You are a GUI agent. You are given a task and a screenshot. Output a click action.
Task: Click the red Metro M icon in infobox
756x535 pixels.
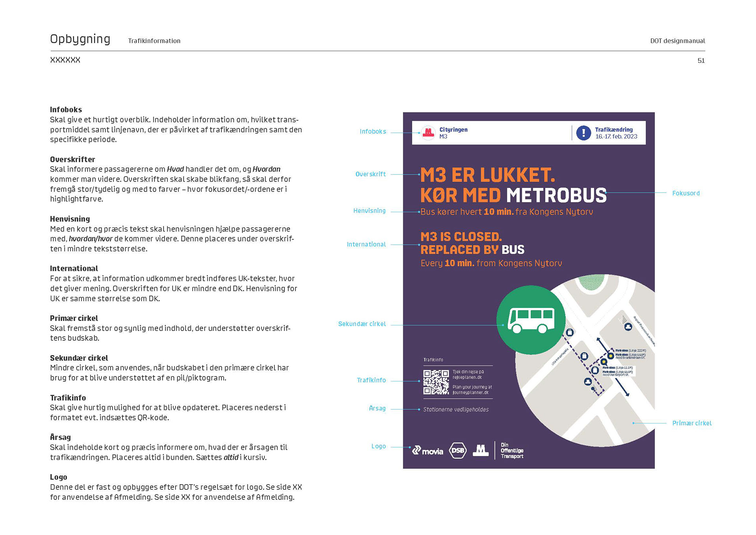tap(428, 133)
